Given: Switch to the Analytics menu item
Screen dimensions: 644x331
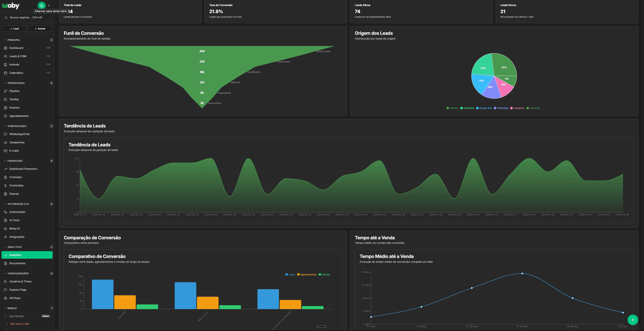Looking at the screenshot, I should click(16, 255).
